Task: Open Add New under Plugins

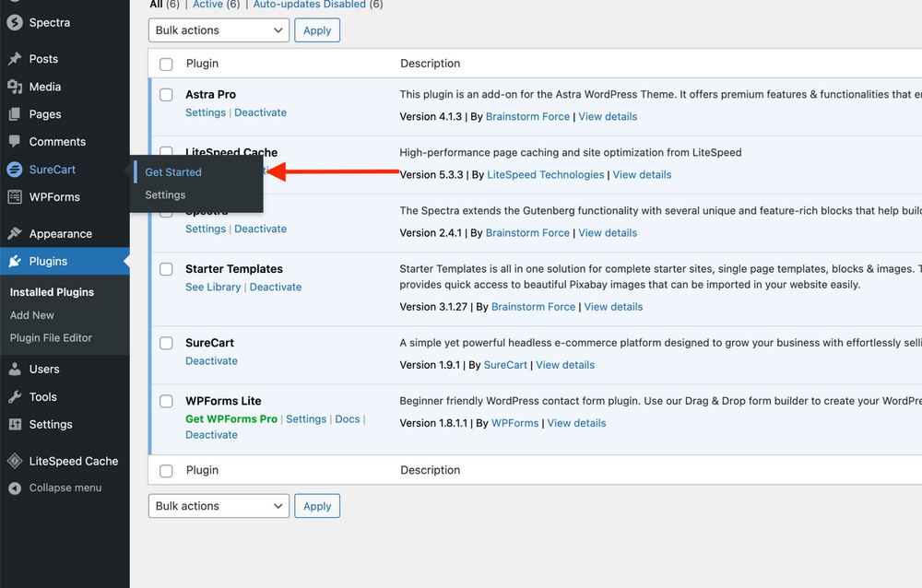Action: point(31,314)
